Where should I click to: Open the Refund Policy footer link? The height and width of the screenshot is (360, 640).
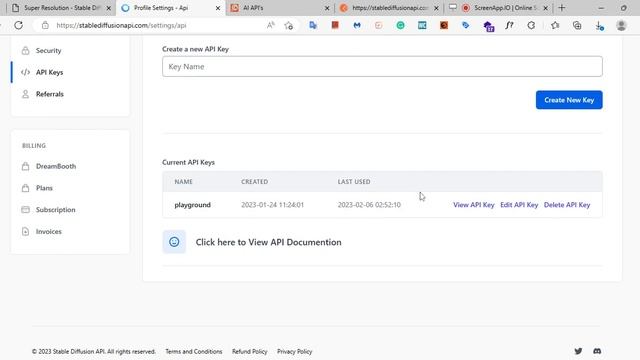click(x=249, y=351)
